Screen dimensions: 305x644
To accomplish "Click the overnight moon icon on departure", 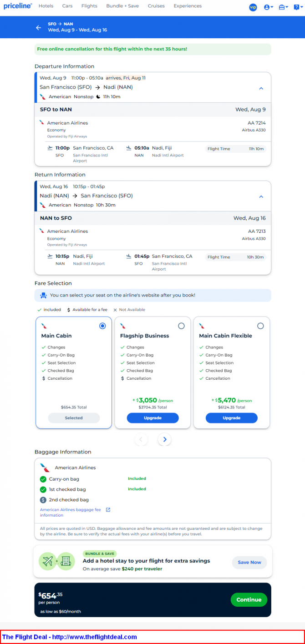I will point(98,97).
